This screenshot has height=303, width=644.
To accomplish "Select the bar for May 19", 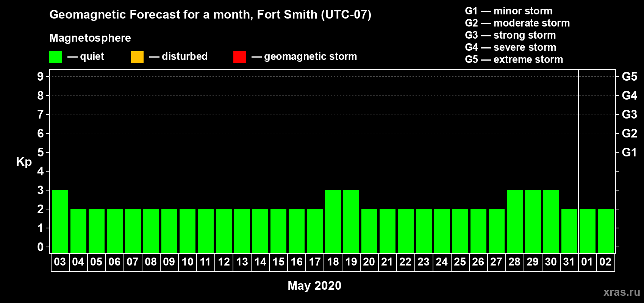I will click(351, 221).
